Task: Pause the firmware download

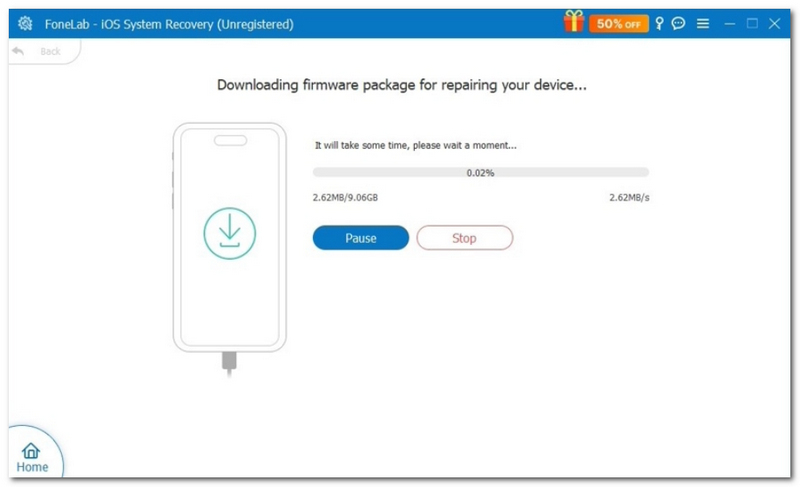Action: tap(361, 238)
